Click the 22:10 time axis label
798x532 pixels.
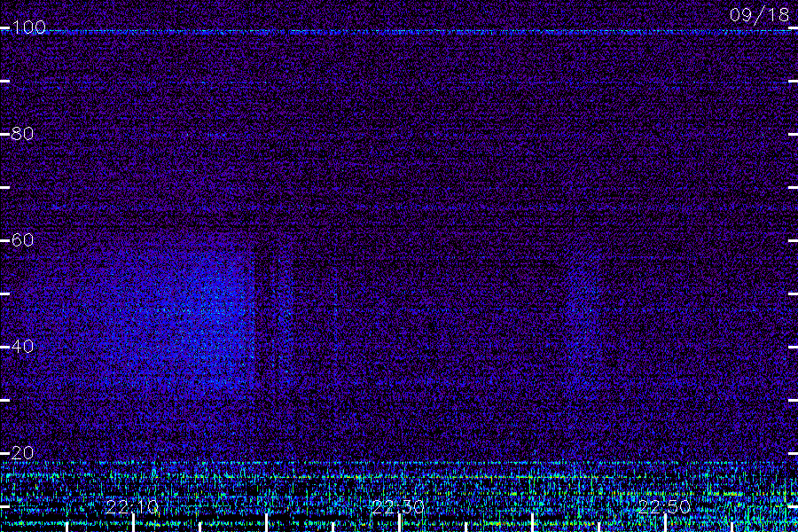coord(132,507)
